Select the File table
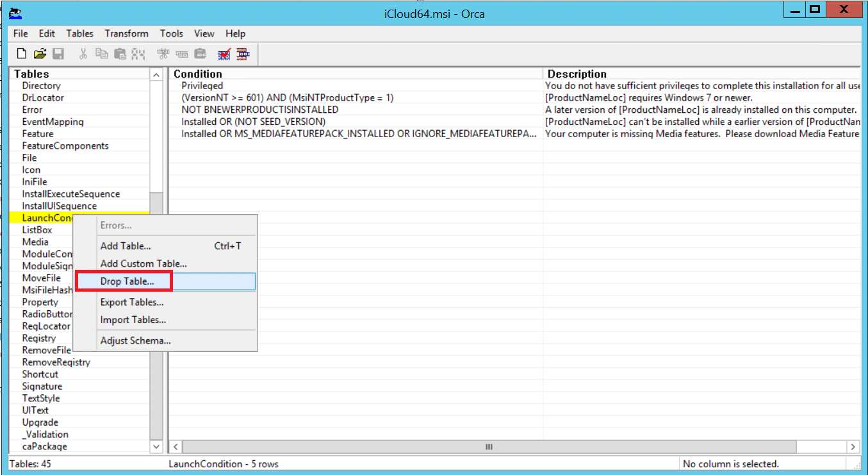 [x=29, y=158]
